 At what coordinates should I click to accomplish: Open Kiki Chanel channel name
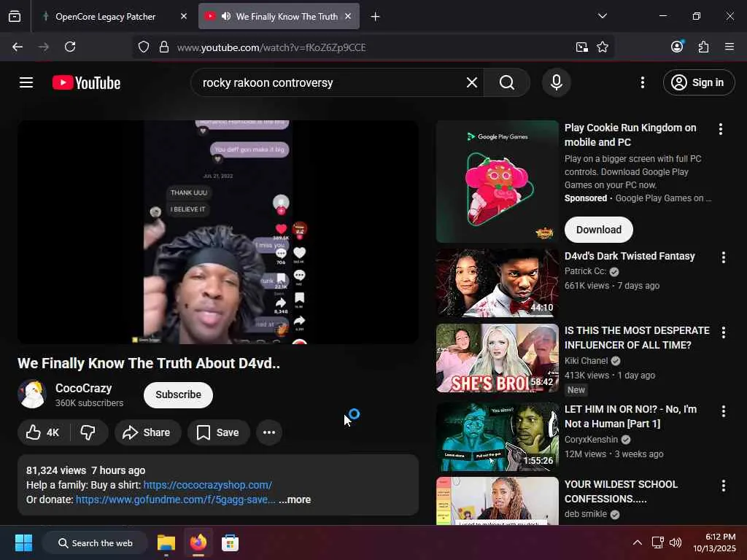[x=587, y=361]
